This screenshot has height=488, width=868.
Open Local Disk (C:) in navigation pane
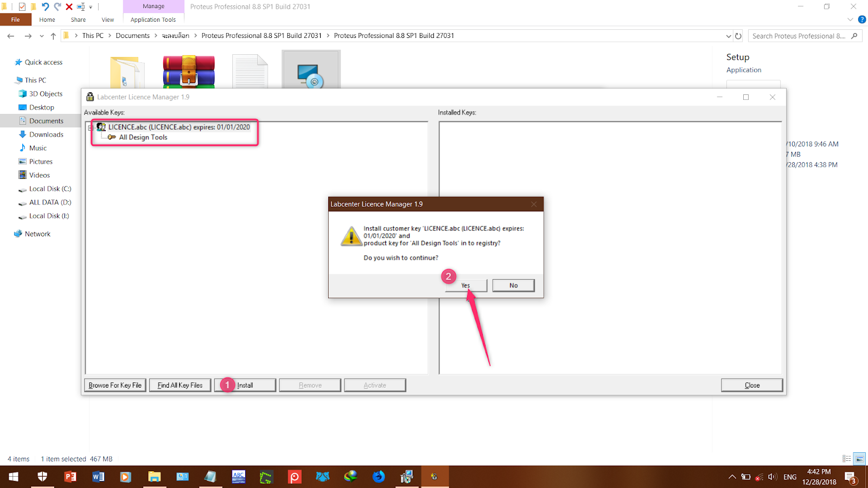click(x=50, y=189)
